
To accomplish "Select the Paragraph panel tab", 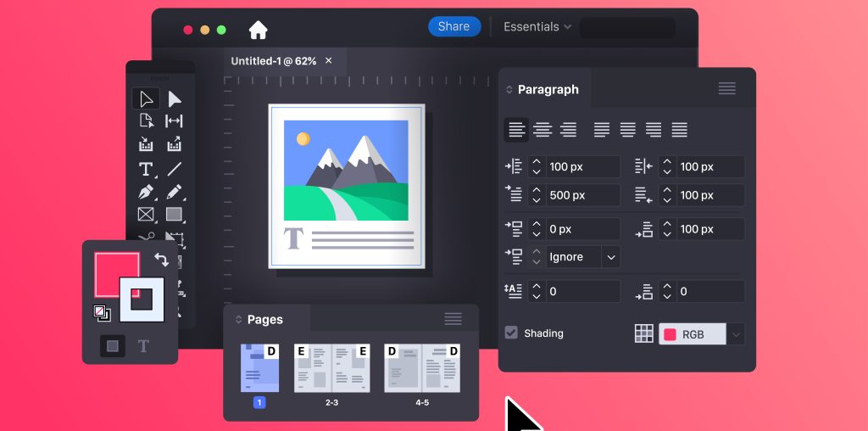I will coord(548,90).
